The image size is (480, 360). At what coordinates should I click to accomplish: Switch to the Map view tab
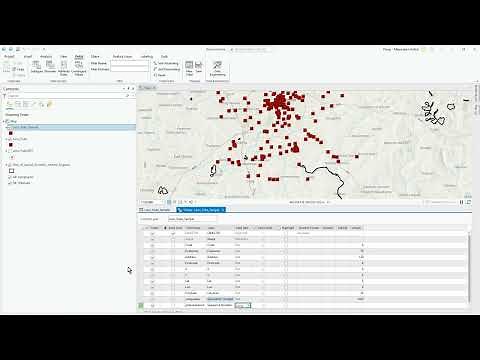(147, 87)
